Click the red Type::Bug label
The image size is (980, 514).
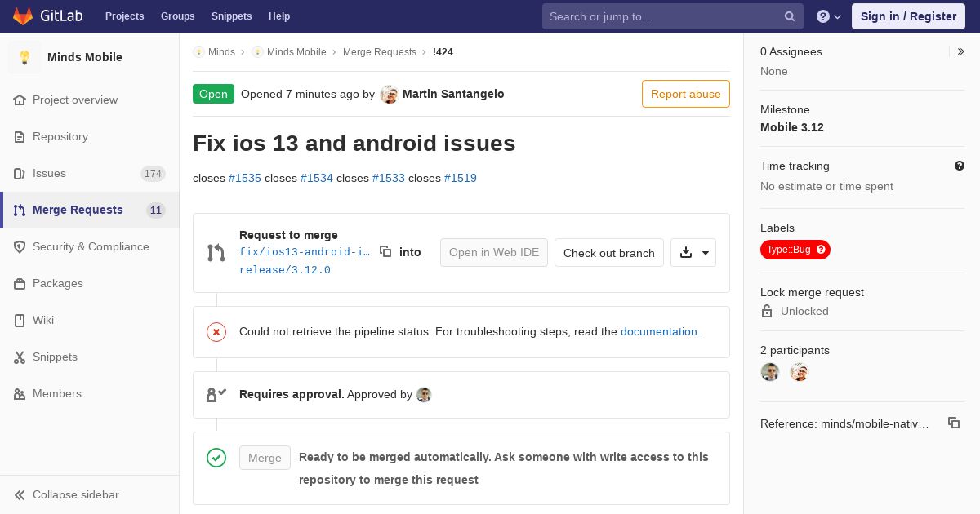coord(789,250)
